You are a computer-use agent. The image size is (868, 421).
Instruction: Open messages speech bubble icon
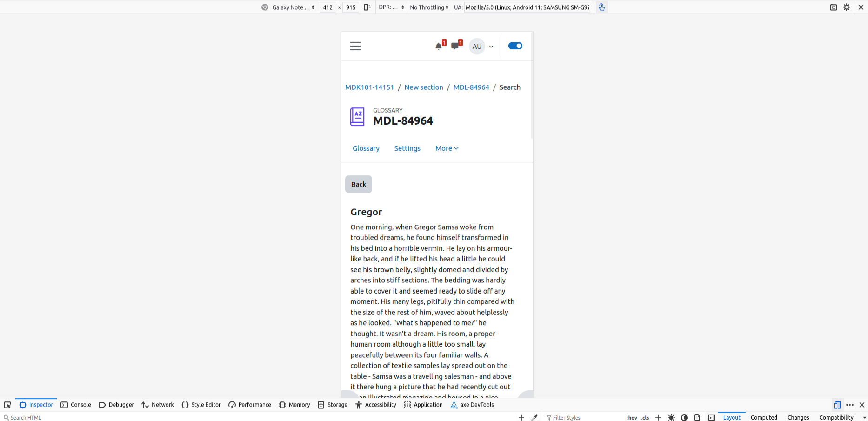pos(455,46)
